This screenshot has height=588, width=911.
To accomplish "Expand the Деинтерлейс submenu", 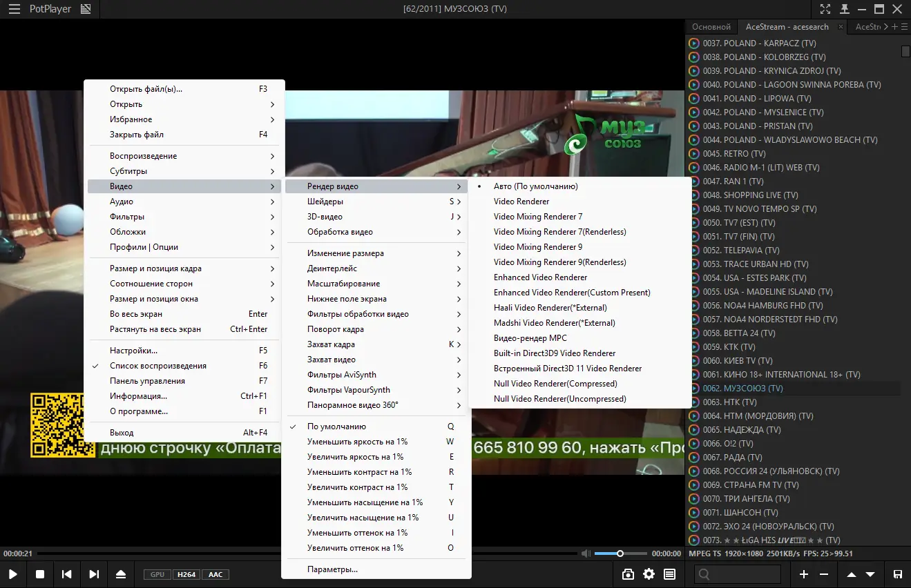I will (376, 268).
